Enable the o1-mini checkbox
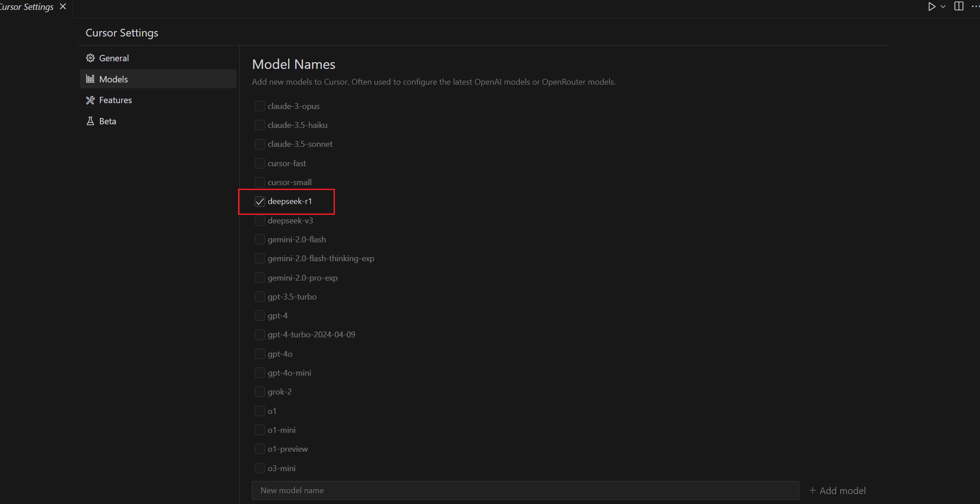Screen dimensions: 980x504 [x=260, y=430]
